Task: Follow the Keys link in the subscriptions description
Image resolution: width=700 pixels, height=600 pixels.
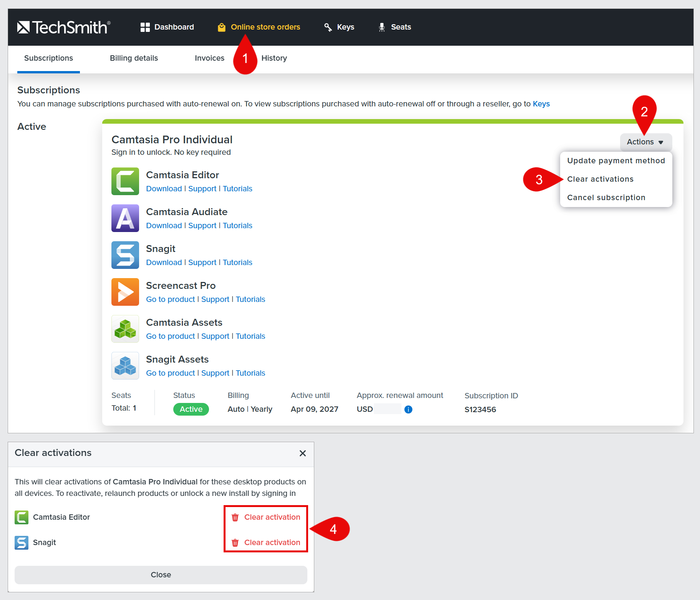Action: point(541,104)
